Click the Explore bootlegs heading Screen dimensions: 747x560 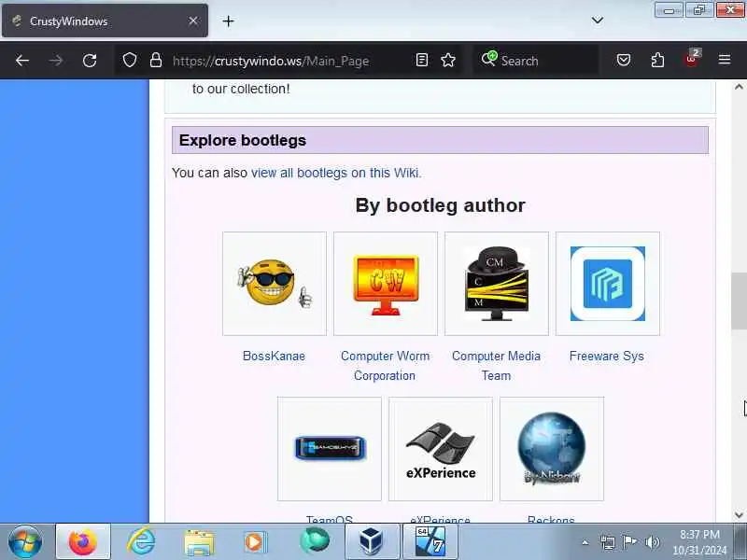coord(243,141)
